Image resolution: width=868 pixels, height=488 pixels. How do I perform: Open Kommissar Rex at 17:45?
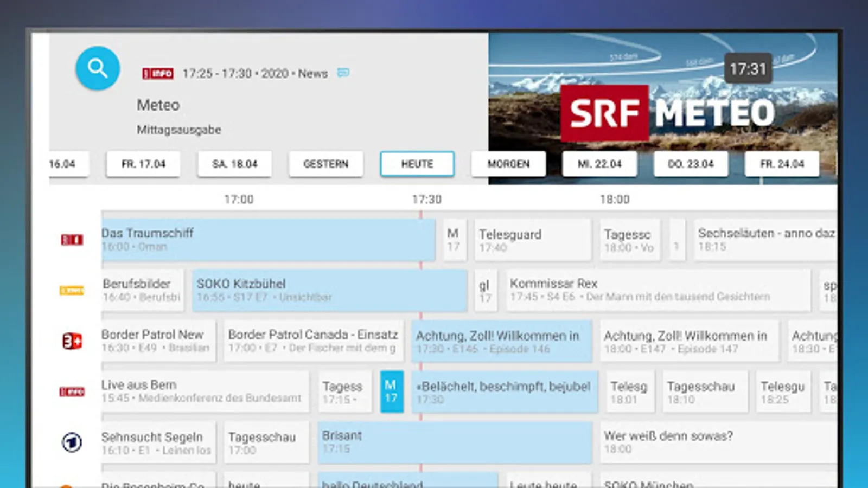[x=659, y=290]
